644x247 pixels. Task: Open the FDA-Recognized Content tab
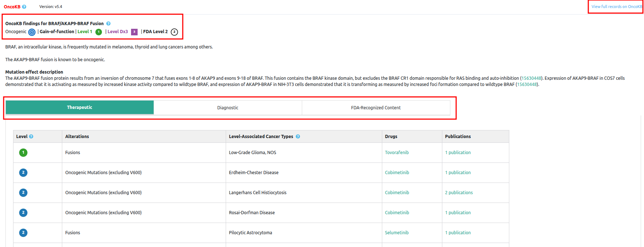(x=376, y=108)
